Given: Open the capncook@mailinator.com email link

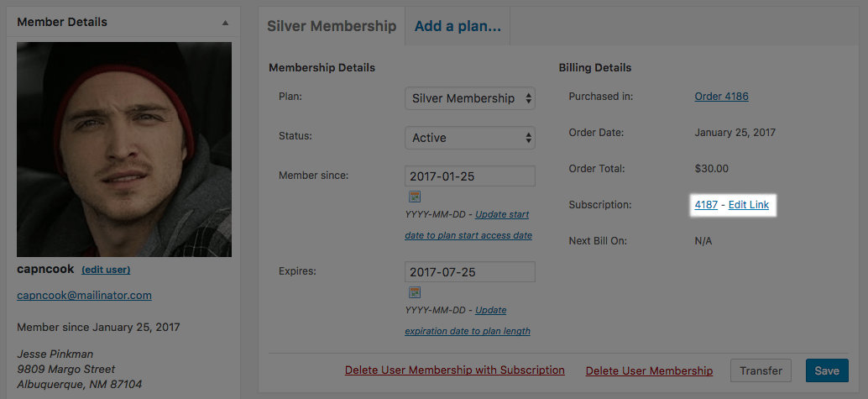Looking at the screenshot, I should click(x=84, y=296).
